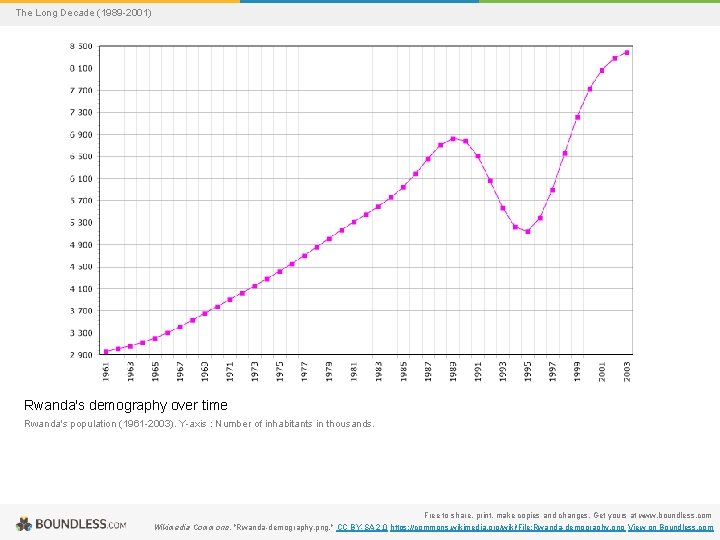Screen dimensions: 720x540
Task: Click the 1995 lowest data point
Action: coord(528,232)
